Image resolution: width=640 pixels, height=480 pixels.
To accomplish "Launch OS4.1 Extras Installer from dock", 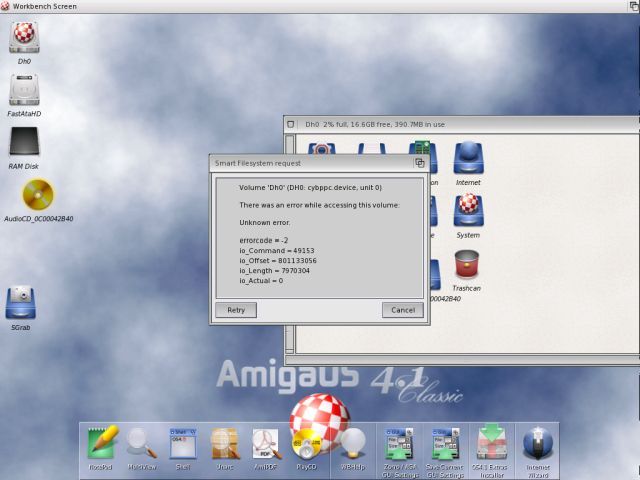I will tap(492, 442).
